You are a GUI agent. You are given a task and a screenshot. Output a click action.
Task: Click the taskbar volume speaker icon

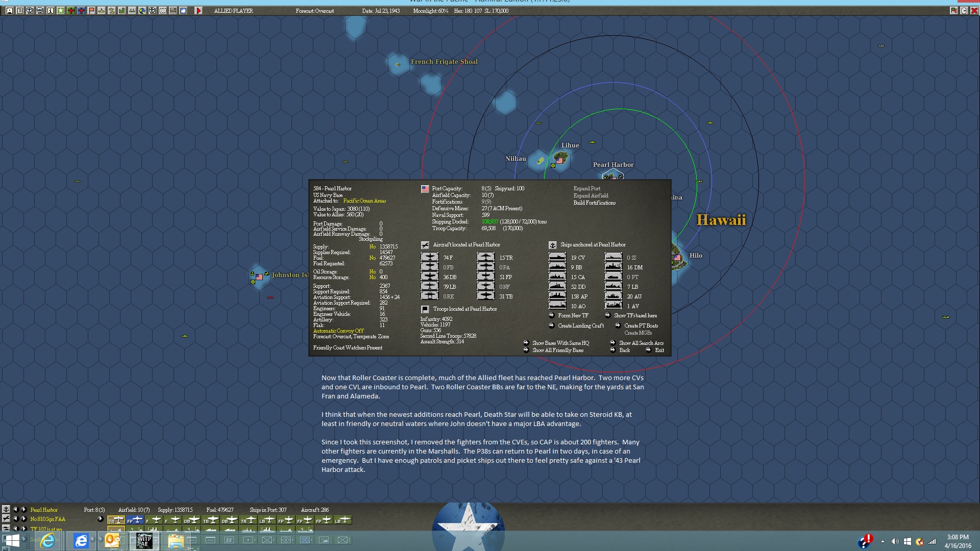tap(895, 541)
